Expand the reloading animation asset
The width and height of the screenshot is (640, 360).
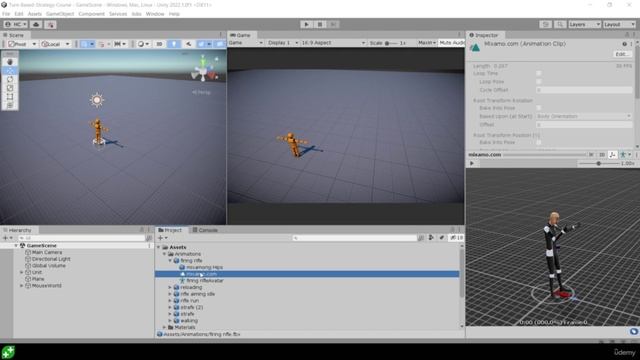pos(170,287)
